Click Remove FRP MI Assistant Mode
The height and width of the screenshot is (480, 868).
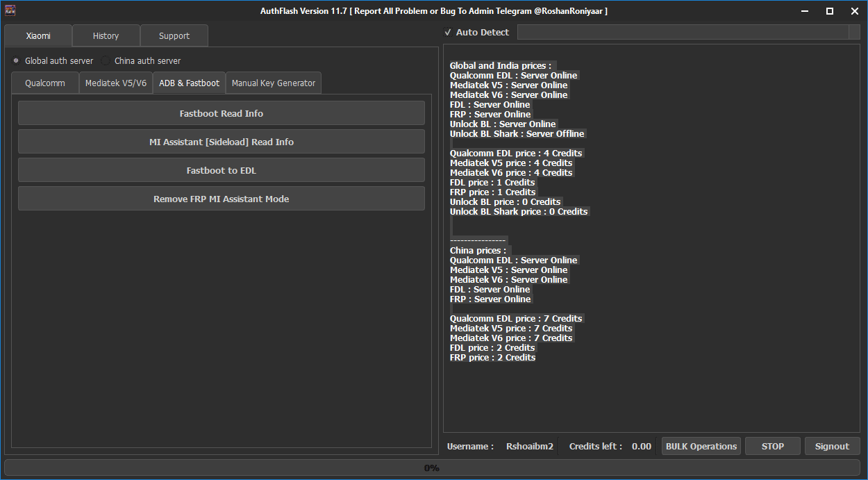[x=221, y=199]
